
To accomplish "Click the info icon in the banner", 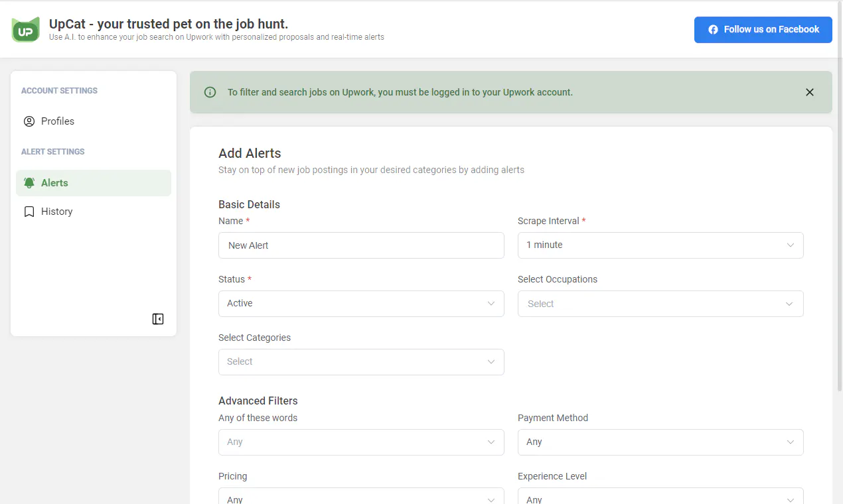I will click(210, 92).
